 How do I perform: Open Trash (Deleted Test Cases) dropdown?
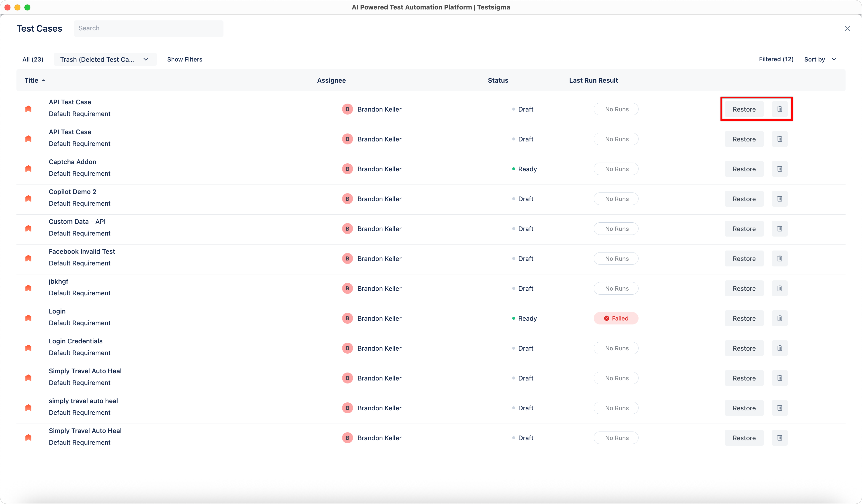click(x=105, y=60)
